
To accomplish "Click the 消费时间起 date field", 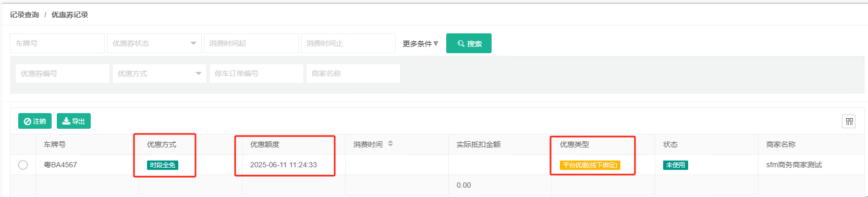I will 251,43.
